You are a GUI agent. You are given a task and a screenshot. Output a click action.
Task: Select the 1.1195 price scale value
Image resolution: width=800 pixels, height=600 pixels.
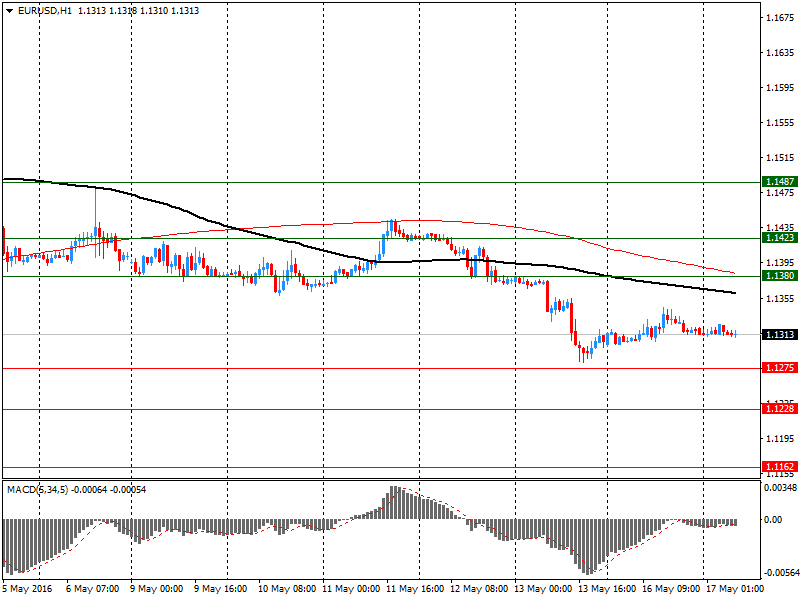(x=781, y=439)
